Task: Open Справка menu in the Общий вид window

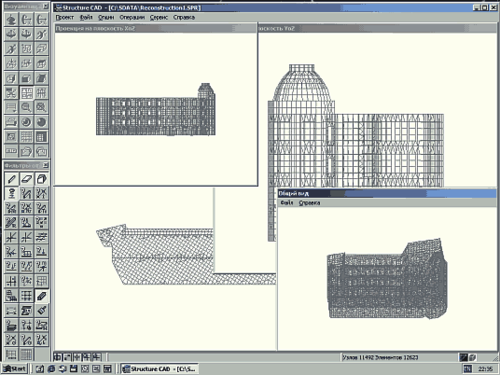Action: click(x=309, y=203)
